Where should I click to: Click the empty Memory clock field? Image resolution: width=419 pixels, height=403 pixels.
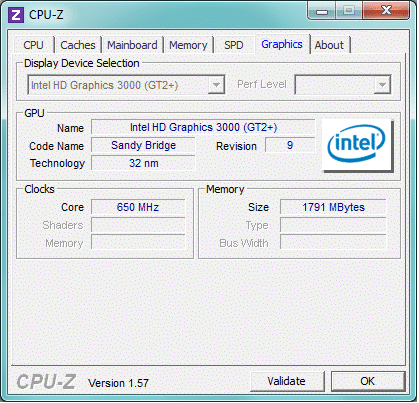pyautogui.click(x=138, y=243)
